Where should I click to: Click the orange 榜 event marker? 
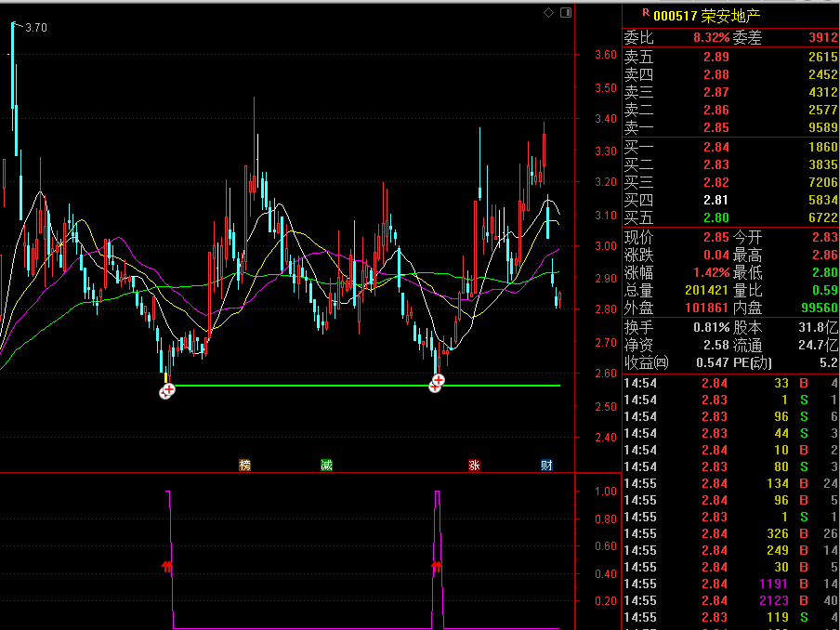(x=245, y=465)
